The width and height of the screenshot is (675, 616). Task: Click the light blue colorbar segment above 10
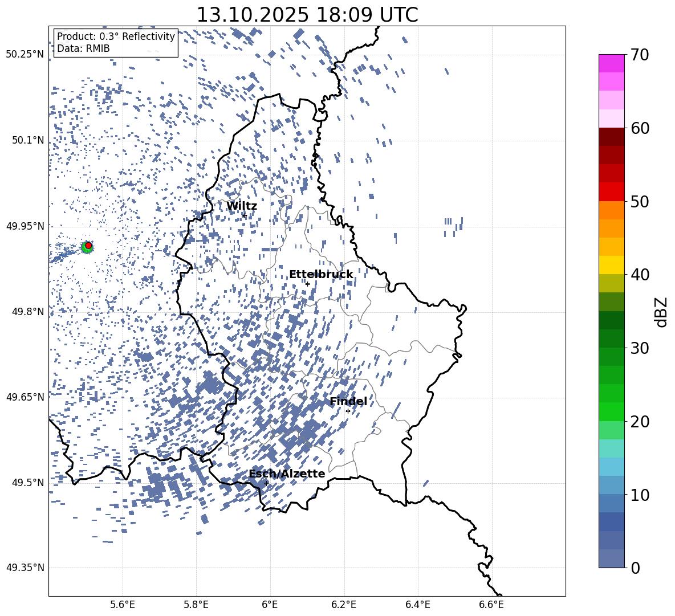[611, 485]
